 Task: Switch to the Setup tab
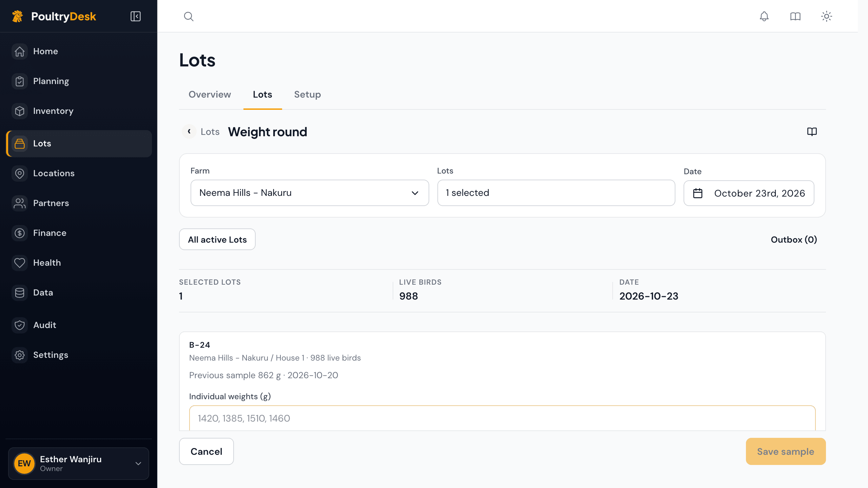[308, 95]
